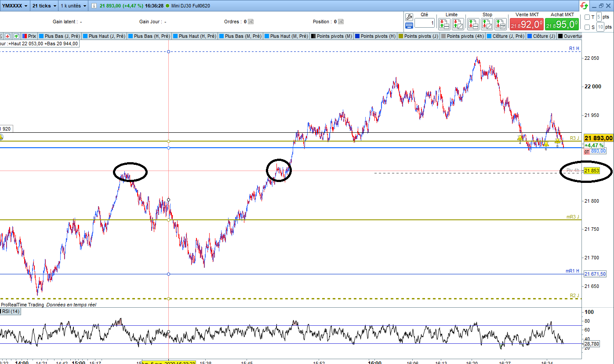This screenshot has width=614, height=364.
Task: Click the +4,47 % change label on price axis
Action: click(594, 145)
